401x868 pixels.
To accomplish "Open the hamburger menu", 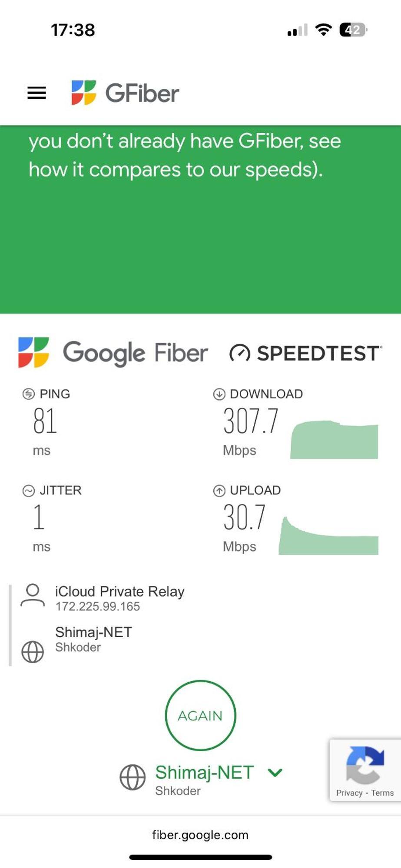I will click(x=36, y=93).
